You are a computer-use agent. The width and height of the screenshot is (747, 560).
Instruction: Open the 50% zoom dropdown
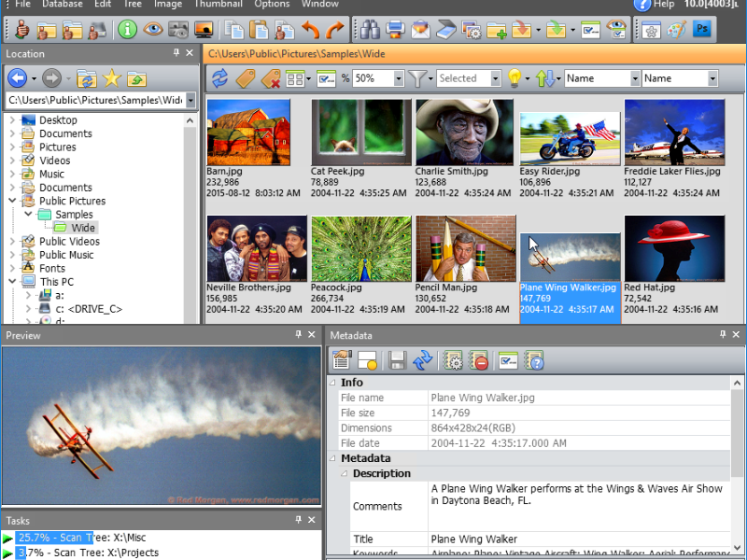pyautogui.click(x=398, y=78)
